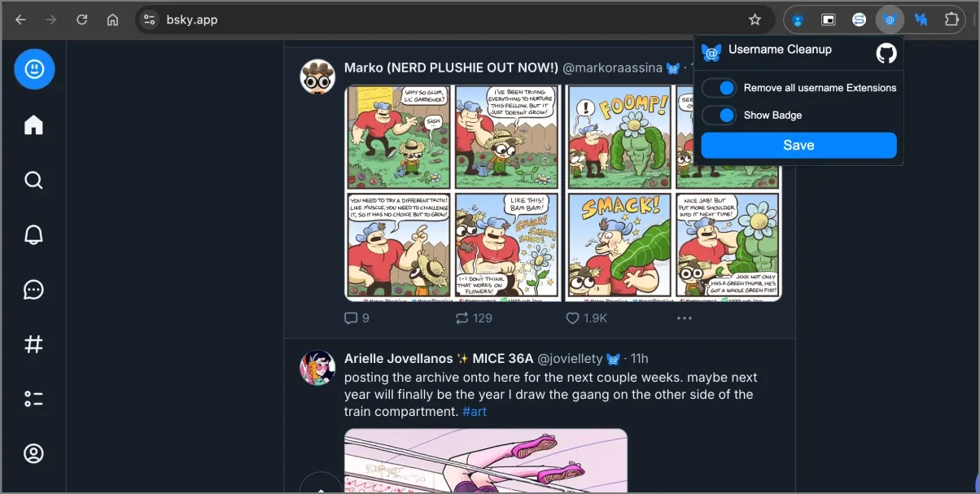Open the #art hashtag link
Viewport: 980px width, 494px height.
coord(475,412)
